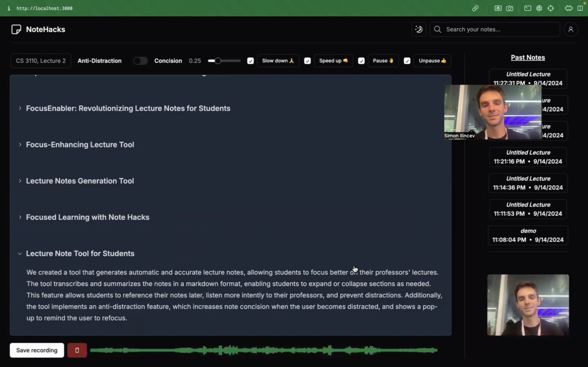This screenshot has height=367, width=588.
Task: Click the Concision slider handle
Action: pyautogui.click(x=218, y=61)
